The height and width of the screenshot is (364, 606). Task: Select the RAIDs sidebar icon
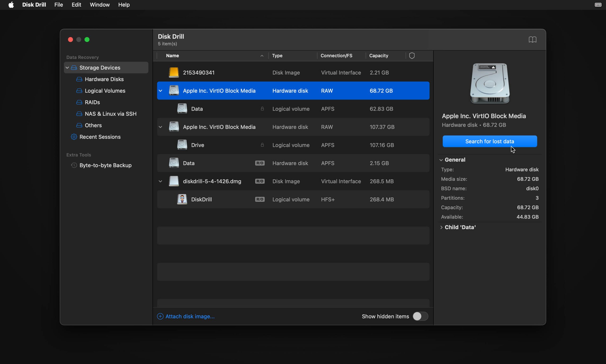79,102
